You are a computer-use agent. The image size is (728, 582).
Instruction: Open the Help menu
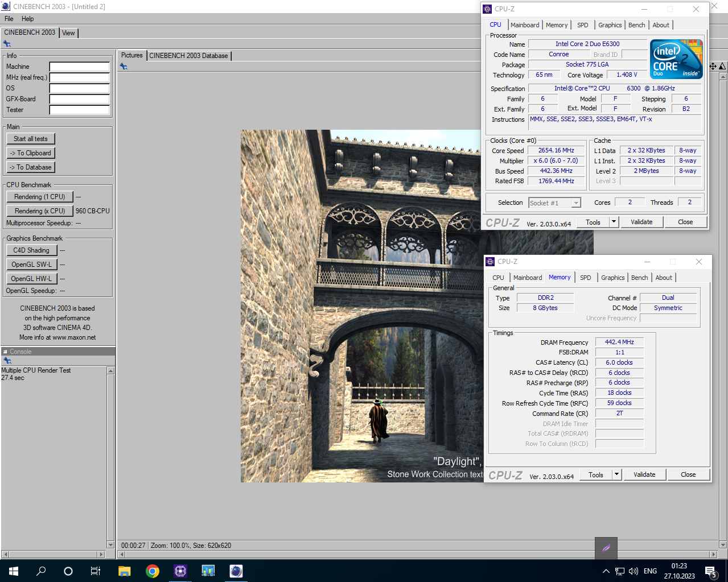click(28, 19)
